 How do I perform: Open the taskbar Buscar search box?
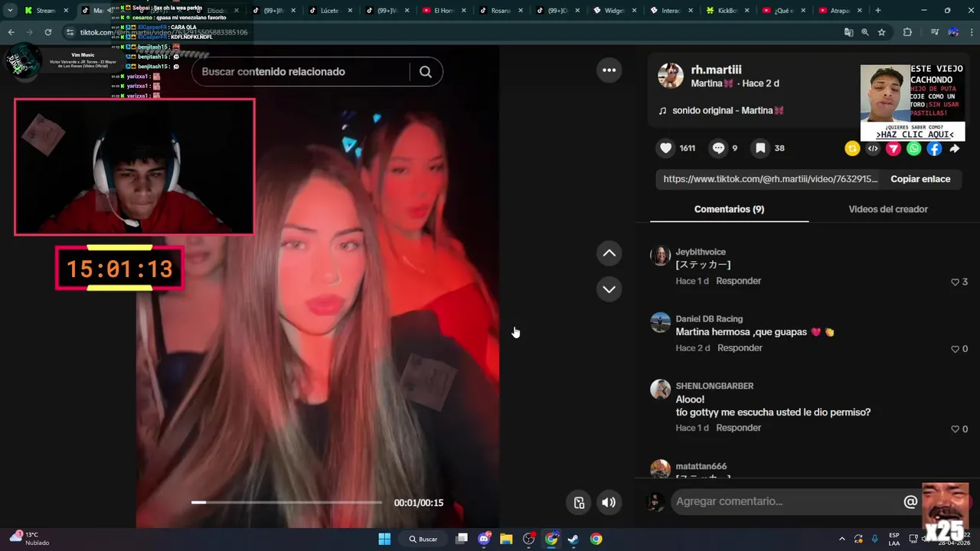[423, 539]
